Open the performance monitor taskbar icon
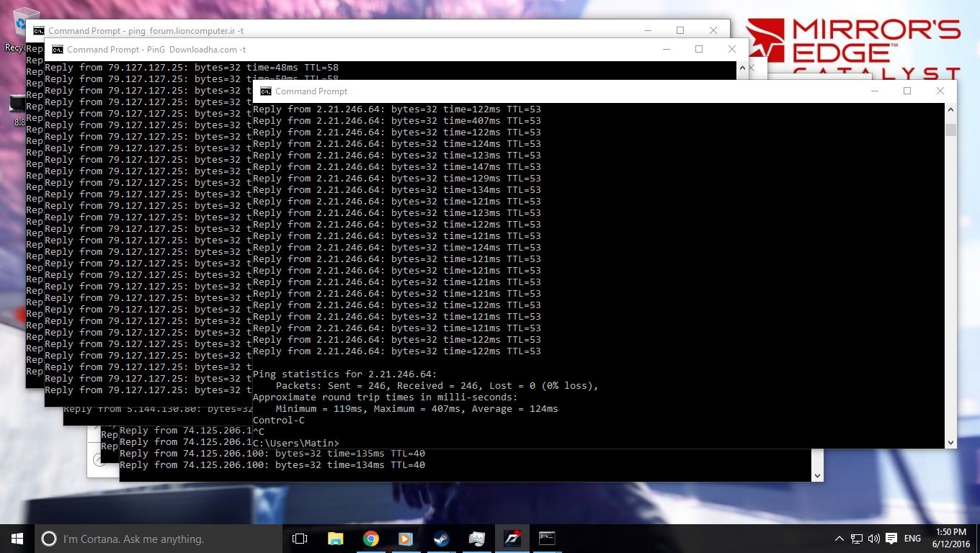This screenshot has width=980, height=553. pos(476,539)
